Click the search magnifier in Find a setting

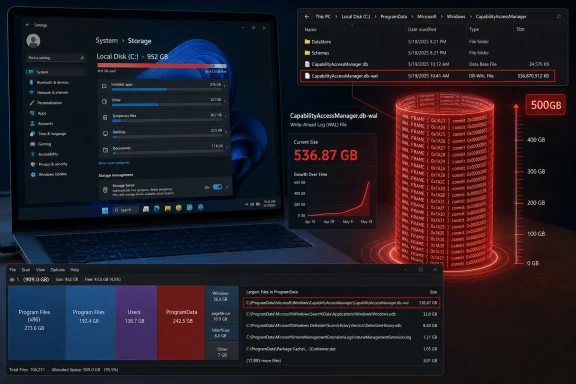tap(82, 58)
